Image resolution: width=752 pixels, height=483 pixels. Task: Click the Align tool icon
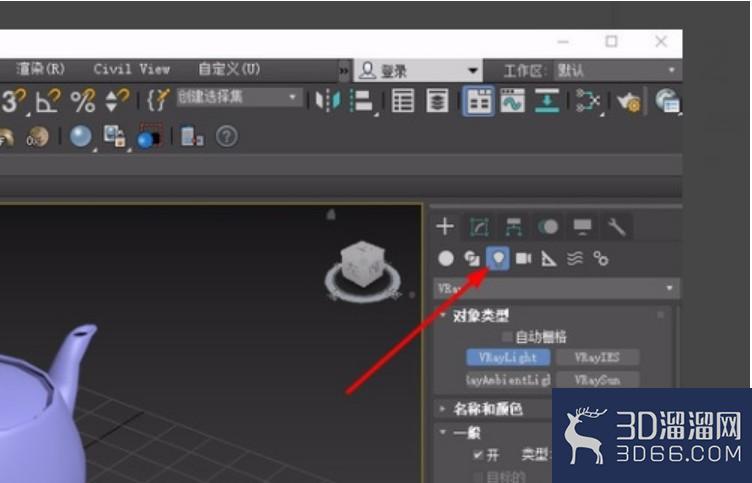coord(362,101)
